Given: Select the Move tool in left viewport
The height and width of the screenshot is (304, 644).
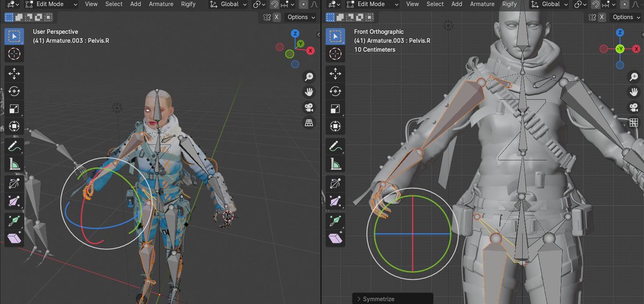Looking at the screenshot, I should point(14,74).
